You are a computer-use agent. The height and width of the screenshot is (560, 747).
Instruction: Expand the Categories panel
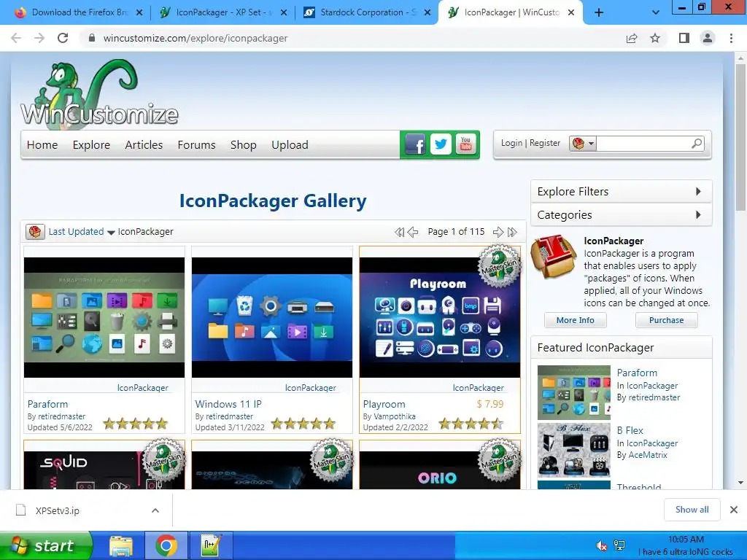pyautogui.click(x=622, y=215)
